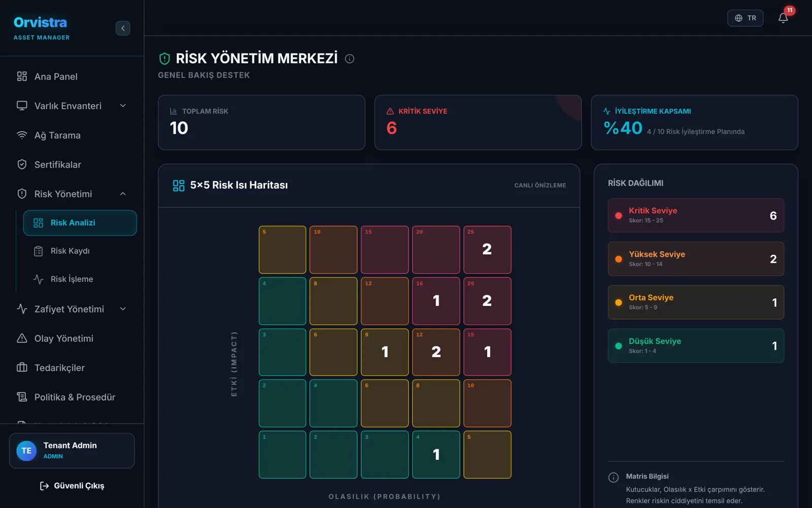Select the Risk Analizi menu item

[x=80, y=223]
